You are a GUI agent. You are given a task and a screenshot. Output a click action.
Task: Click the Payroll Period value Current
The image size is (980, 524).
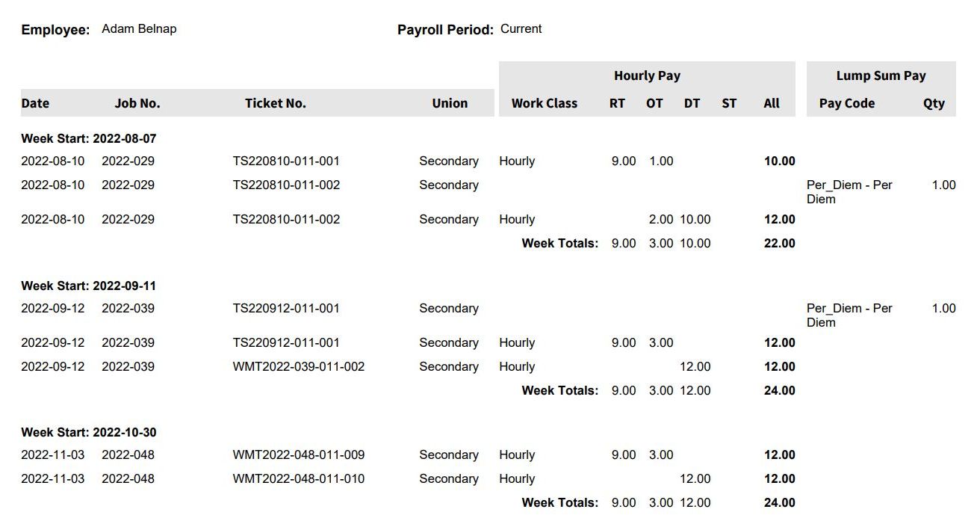[x=521, y=29]
